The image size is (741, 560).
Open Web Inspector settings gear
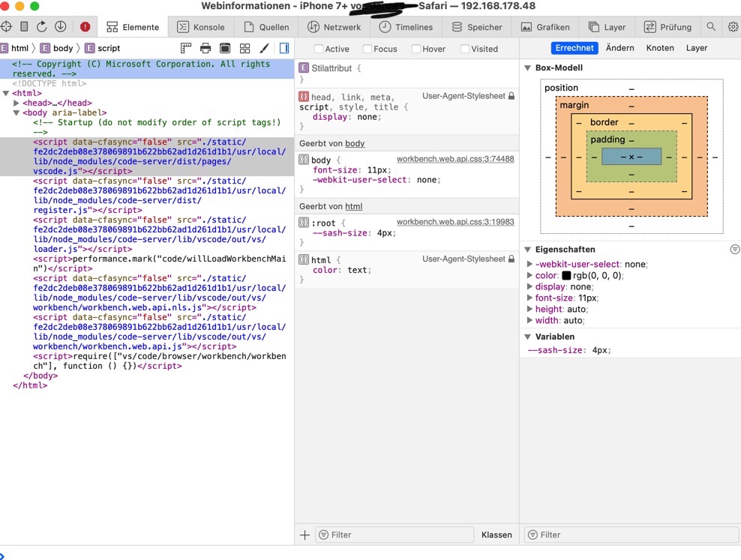pyautogui.click(x=733, y=27)
